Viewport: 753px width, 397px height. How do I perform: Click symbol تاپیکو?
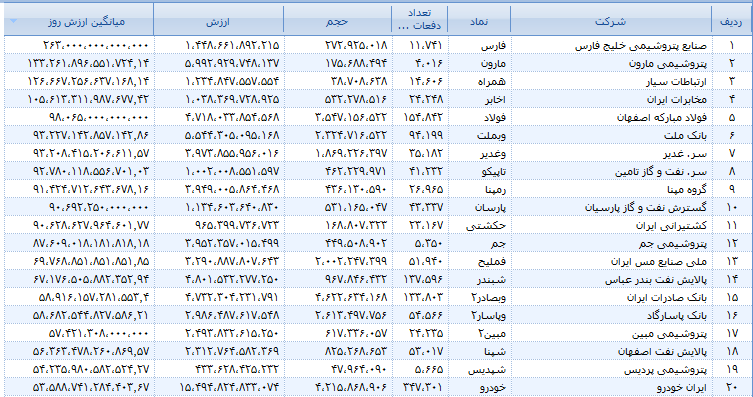click(x=493, y=171)
